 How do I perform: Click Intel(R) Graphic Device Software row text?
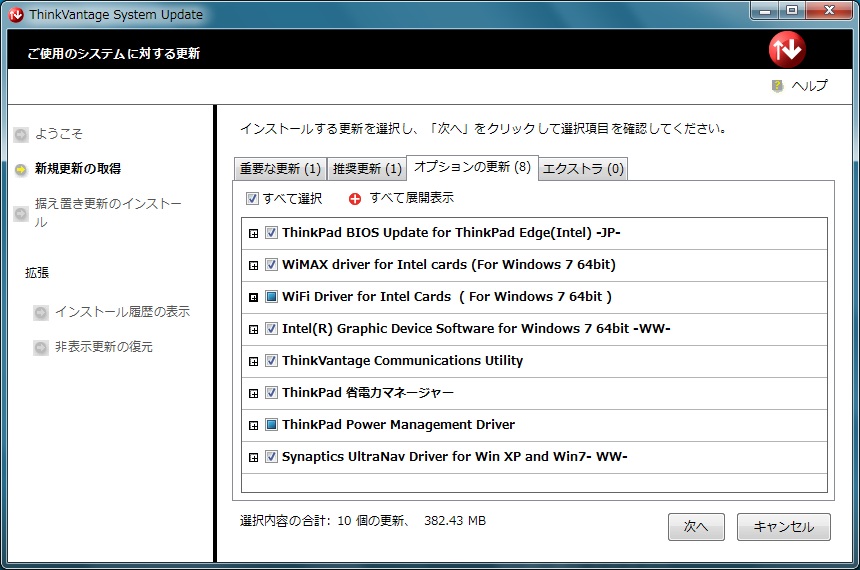[x=476, y=329]
